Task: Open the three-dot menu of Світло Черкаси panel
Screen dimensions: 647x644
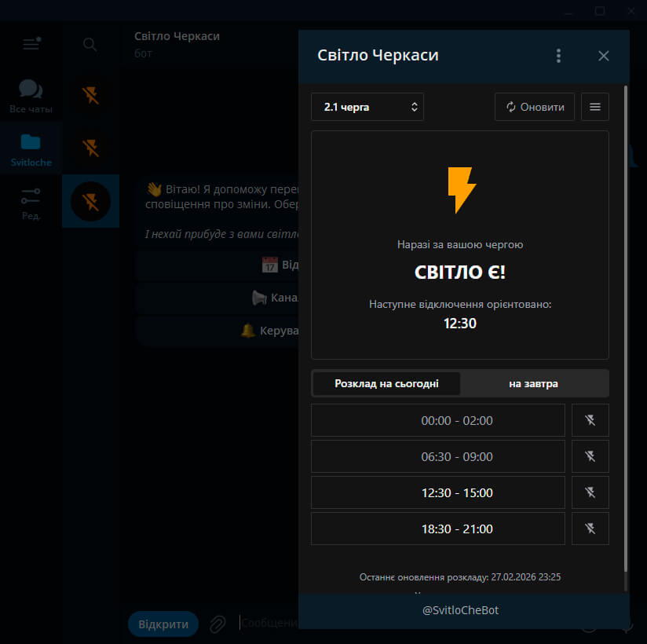Action: [x=558, y=56]
